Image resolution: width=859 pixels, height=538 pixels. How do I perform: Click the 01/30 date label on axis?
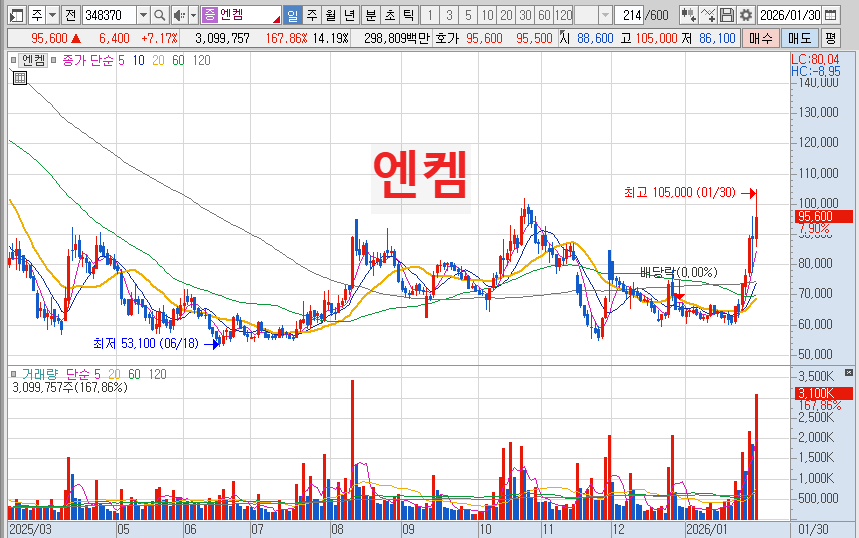814,530
